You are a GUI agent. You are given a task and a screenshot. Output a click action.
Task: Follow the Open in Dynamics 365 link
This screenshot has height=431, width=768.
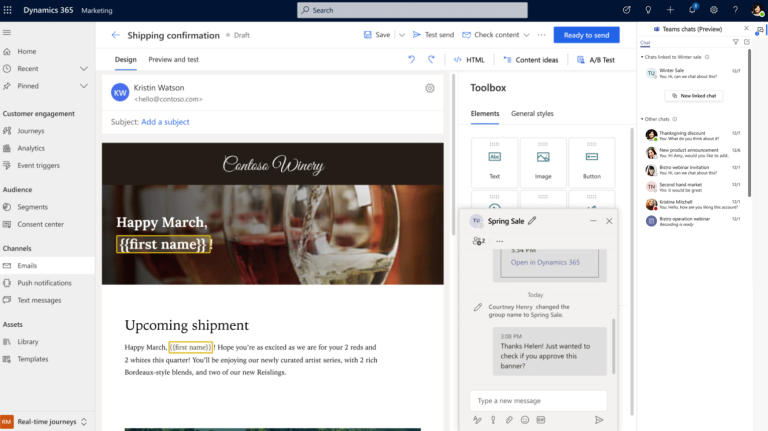tap(545, 262)
